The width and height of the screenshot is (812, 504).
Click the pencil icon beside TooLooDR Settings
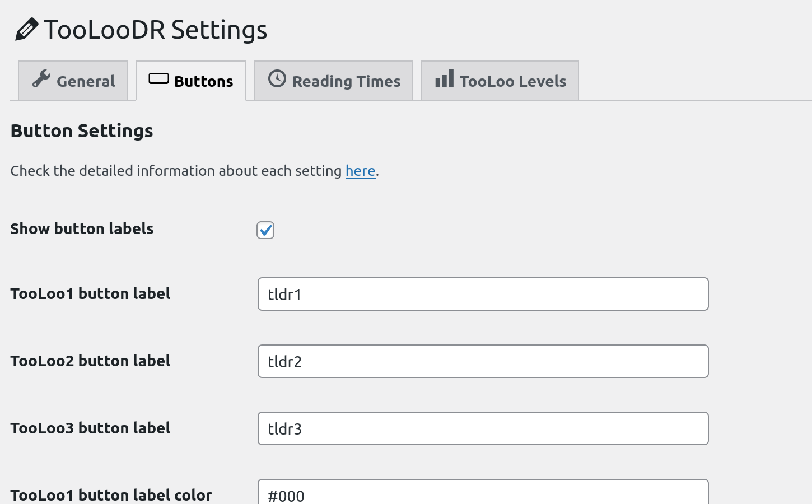[x=26, y=30]
